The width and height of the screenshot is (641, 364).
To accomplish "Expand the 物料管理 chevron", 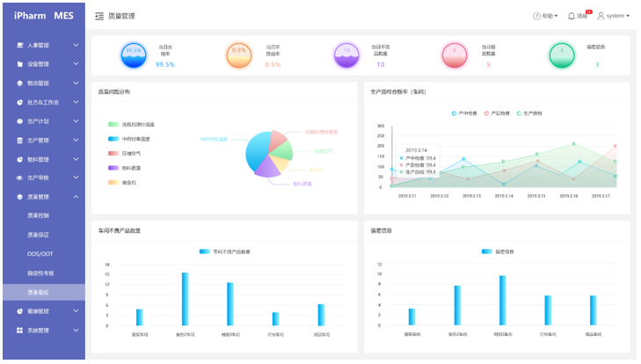I will click(x=76, y=159).
